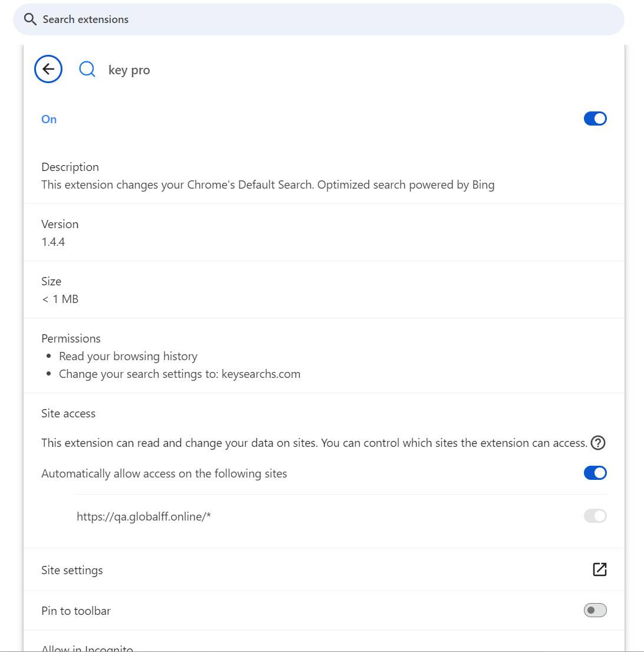Click the Pin to toolbar label
Viewport: 644px width, 652px height.
[76, 611]
